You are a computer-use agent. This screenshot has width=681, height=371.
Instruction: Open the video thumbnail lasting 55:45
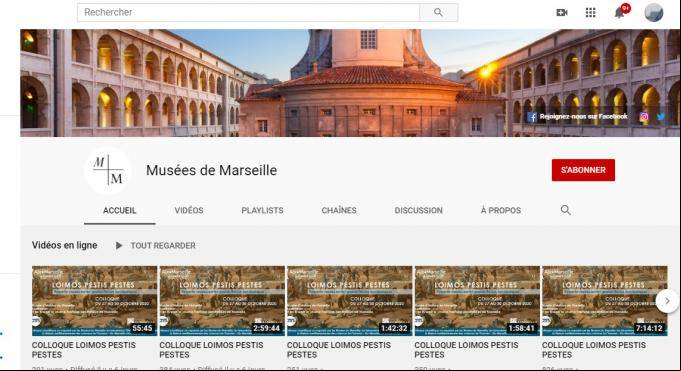pyautogui.click(x=94, y=301)
